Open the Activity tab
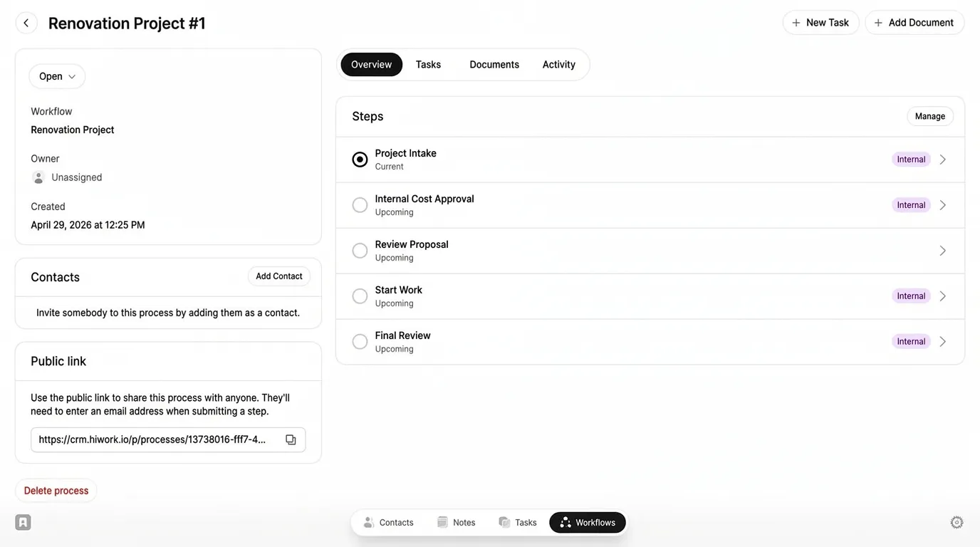Viewport: 980px width, 547px height. coord(559,64)
